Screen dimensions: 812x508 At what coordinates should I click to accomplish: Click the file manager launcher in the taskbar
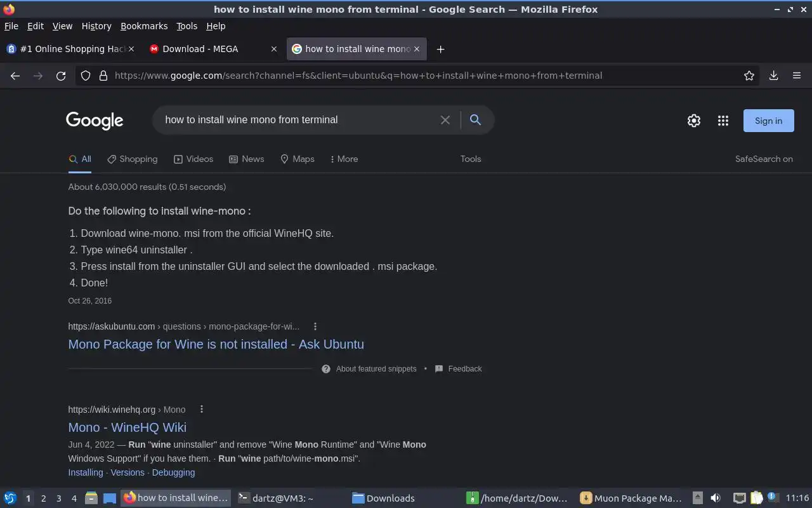click(91, 498)
